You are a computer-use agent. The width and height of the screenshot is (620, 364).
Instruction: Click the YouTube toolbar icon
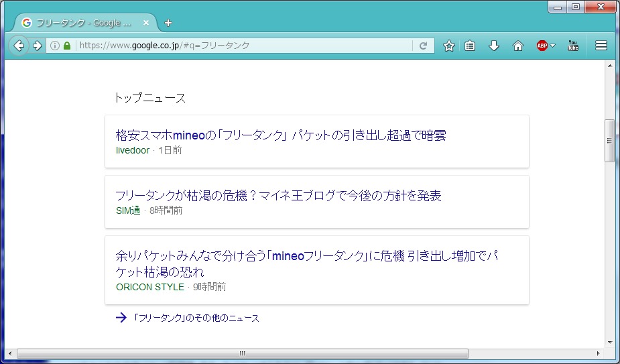point(573,46)
